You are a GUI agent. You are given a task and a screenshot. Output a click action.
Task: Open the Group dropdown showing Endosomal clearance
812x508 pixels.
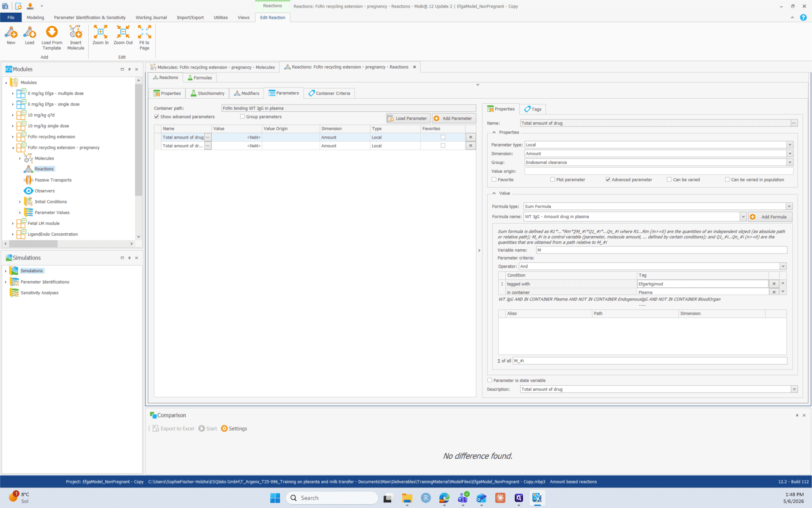[789, 163]
